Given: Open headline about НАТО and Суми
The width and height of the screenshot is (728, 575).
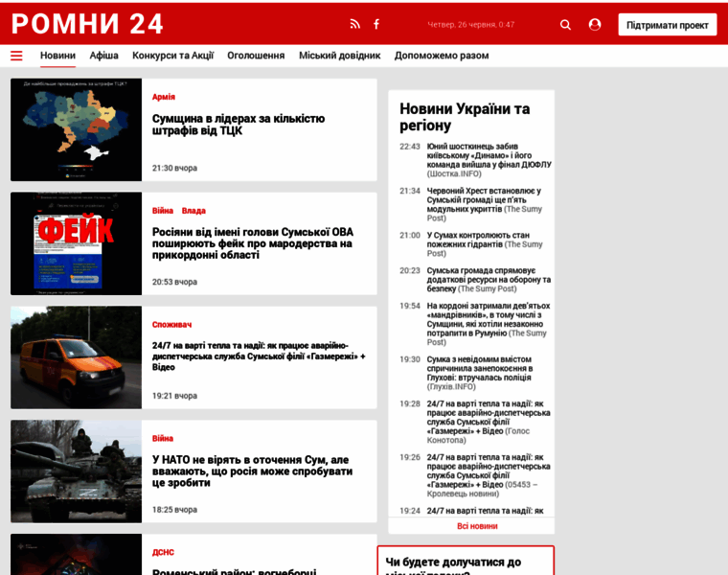Looking at the screenshot, I should pyautogui.click(x=253, y=471).
